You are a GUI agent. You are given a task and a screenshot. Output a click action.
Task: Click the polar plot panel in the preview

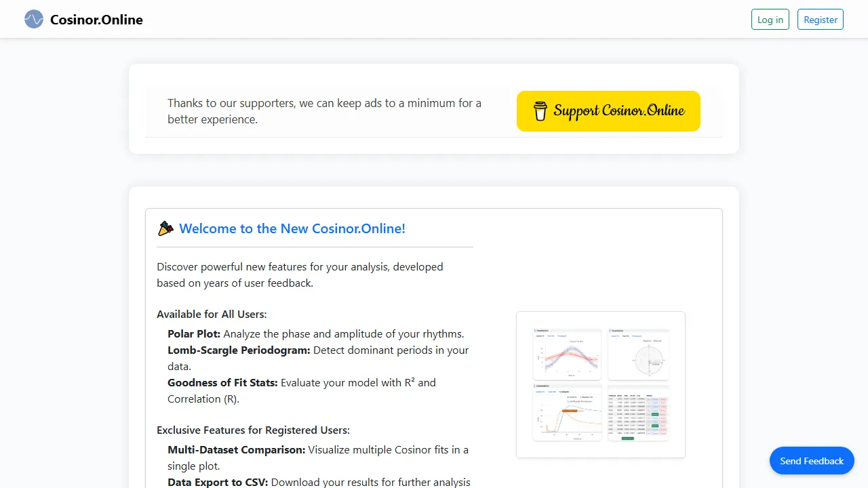638,354
